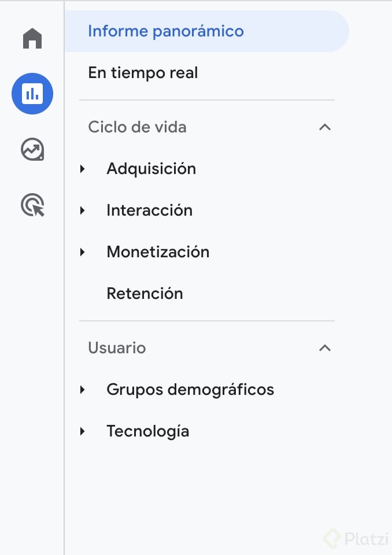392x555 pixels.
Task: Select the Reports bar-chart icon
Action: click(32, 93)
